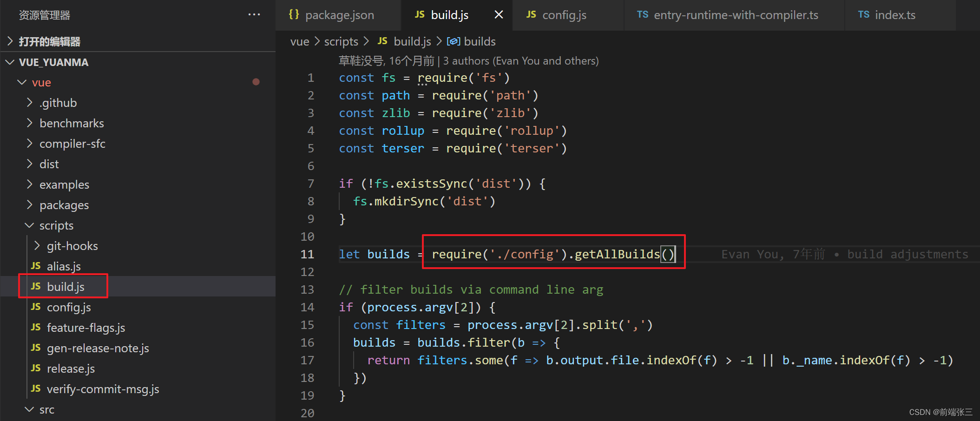Open the entry-runtime-with-compiler.ts tab
The image size is (980, 421).
pyautogui.click(x=734, y=15)
